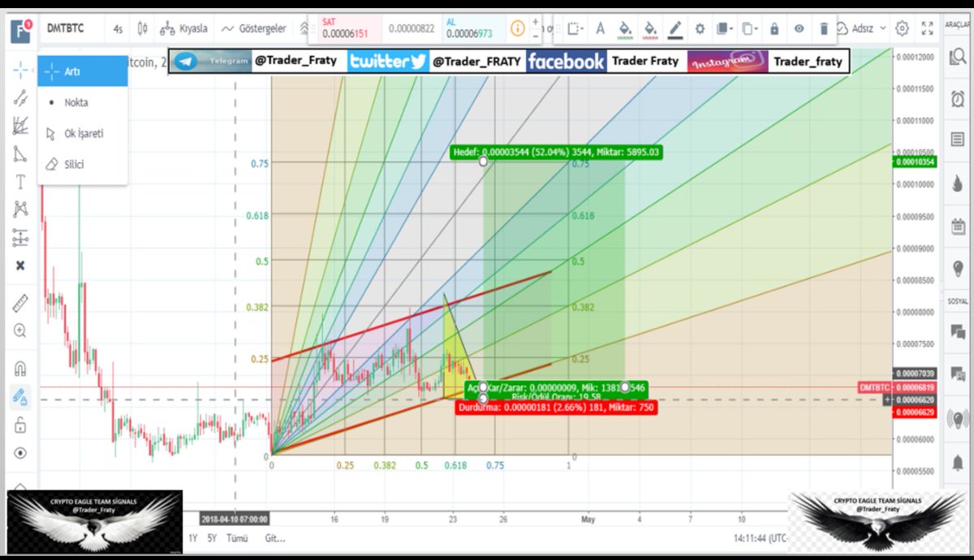
Task: Open the alerts alarm clock panel
Action: click(x=957, y=98)
